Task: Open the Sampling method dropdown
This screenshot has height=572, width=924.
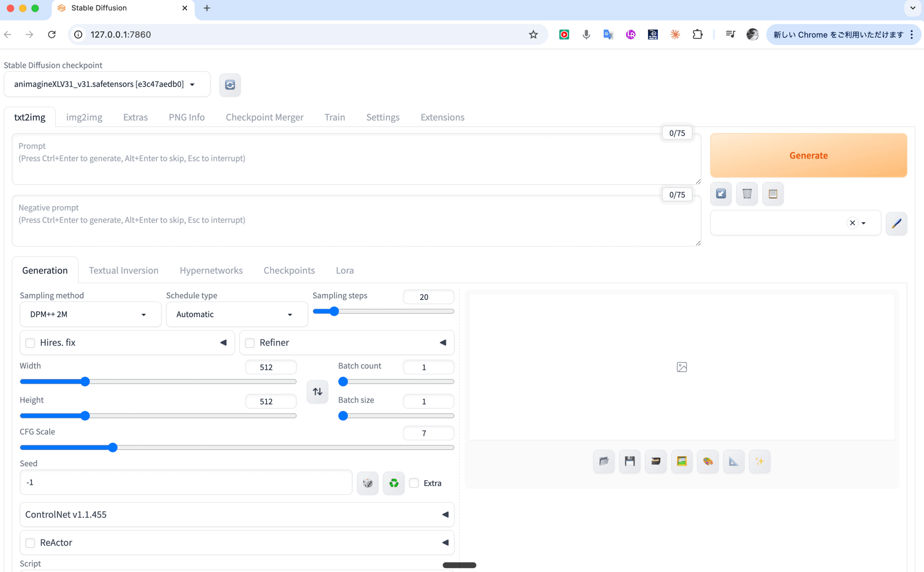Action: point(90,315)
